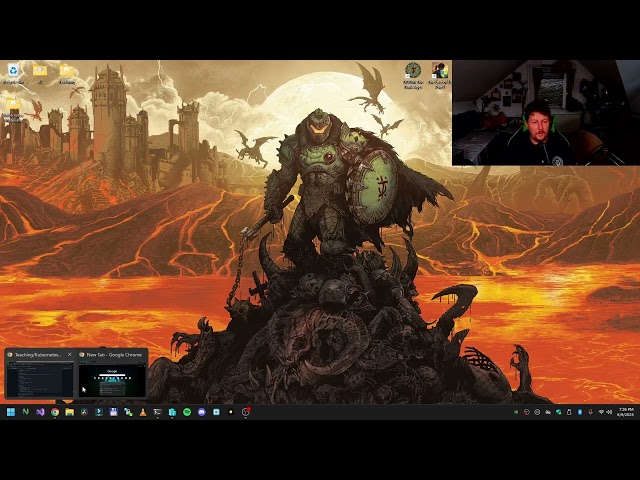Click the grey circular tray icon
This screenshot has height=480, width=640.
pyautogui.click(x=537, y=412)
